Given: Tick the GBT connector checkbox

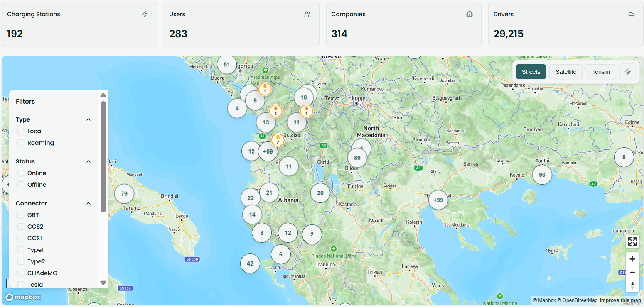Looking at the screenshot, I should (x=21, y=215).
